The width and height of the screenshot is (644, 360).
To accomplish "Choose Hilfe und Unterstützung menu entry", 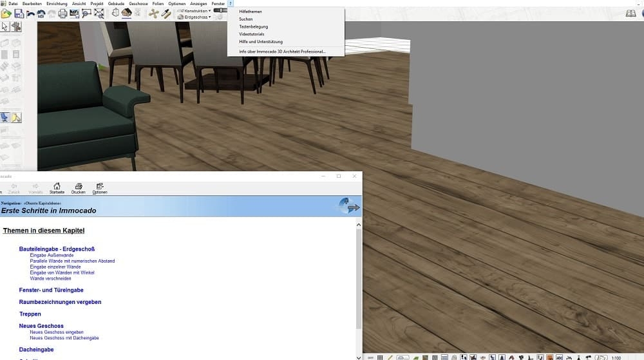I will pos(286,41).
